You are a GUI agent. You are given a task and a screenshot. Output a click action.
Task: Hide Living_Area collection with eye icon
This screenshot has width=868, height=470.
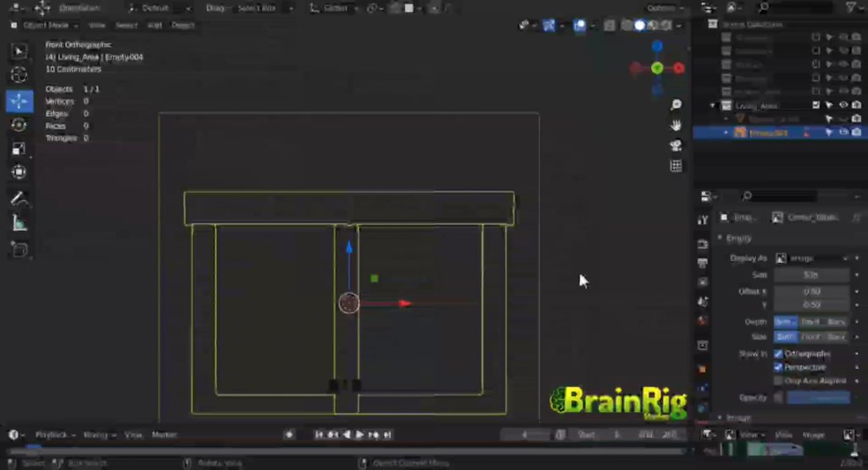coord(843,105)
